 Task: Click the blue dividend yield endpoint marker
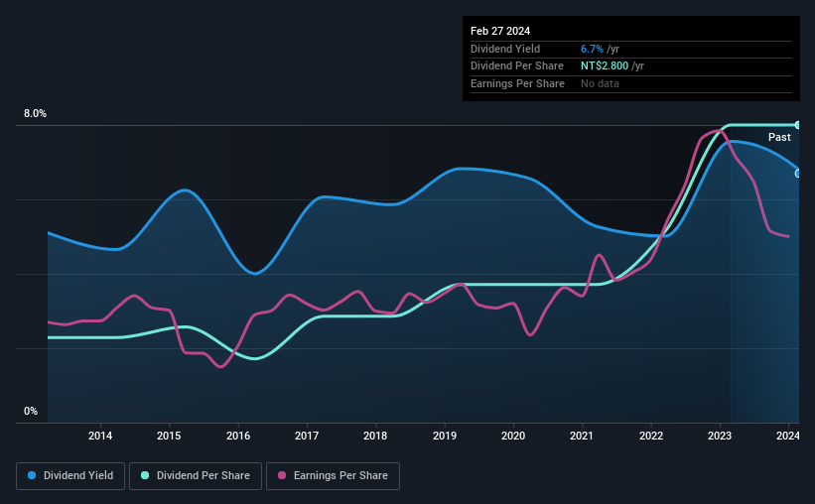click(x=797, y=174)
